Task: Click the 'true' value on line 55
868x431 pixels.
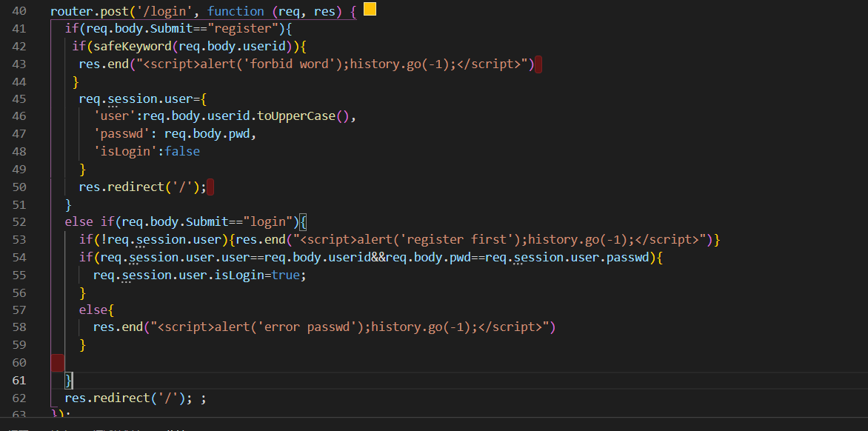Action: pyautogui.click(x=285, y=275)
